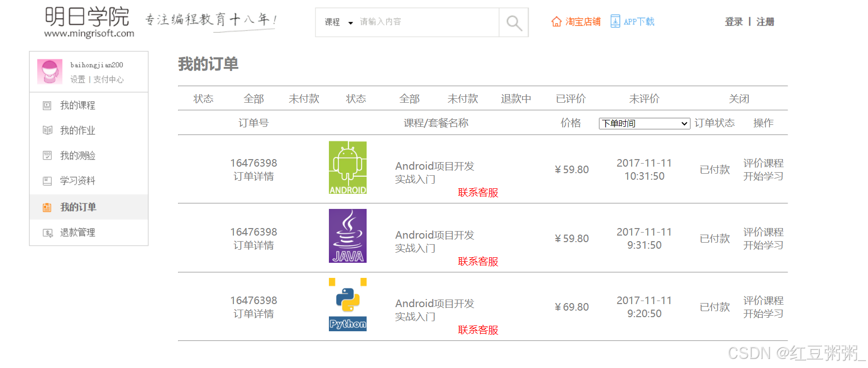Click the user avatar picture
868x368 pixels.
[x=50, y=71]
